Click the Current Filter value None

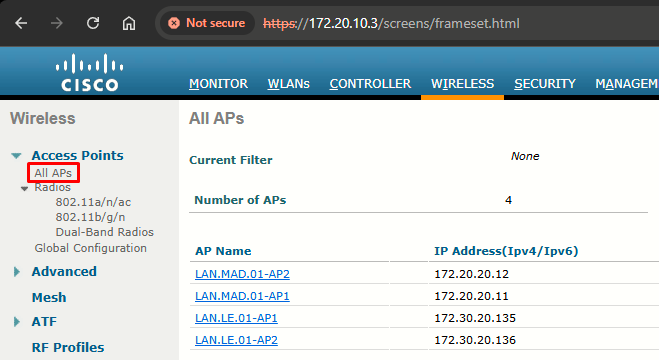(525, 156)
